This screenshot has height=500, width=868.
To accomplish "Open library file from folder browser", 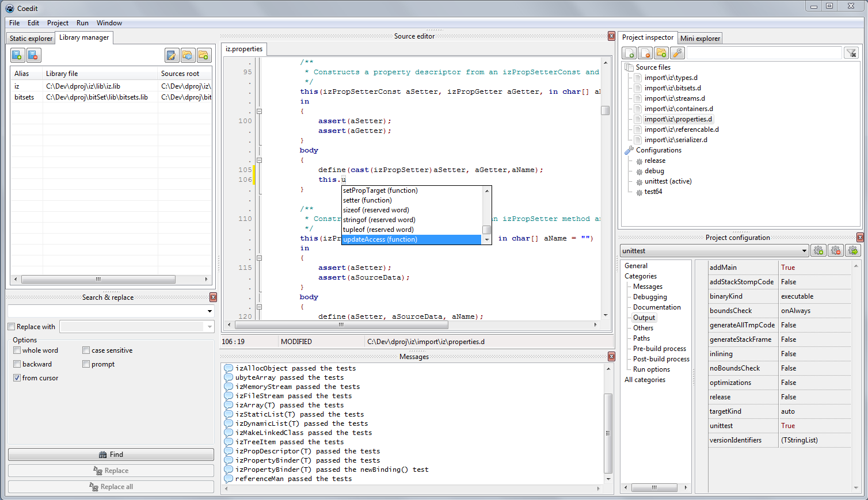I will 188,55.
